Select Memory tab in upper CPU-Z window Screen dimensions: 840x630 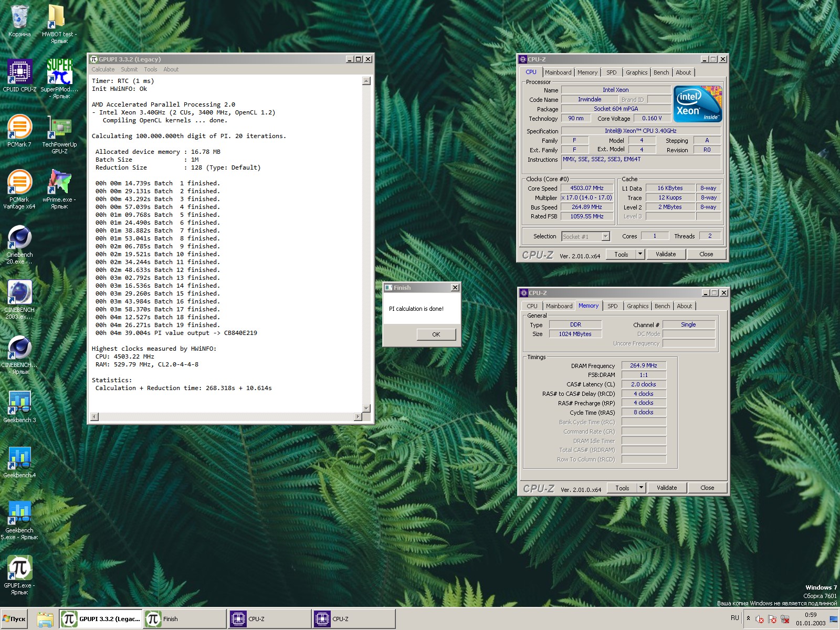tap(587, 72)
